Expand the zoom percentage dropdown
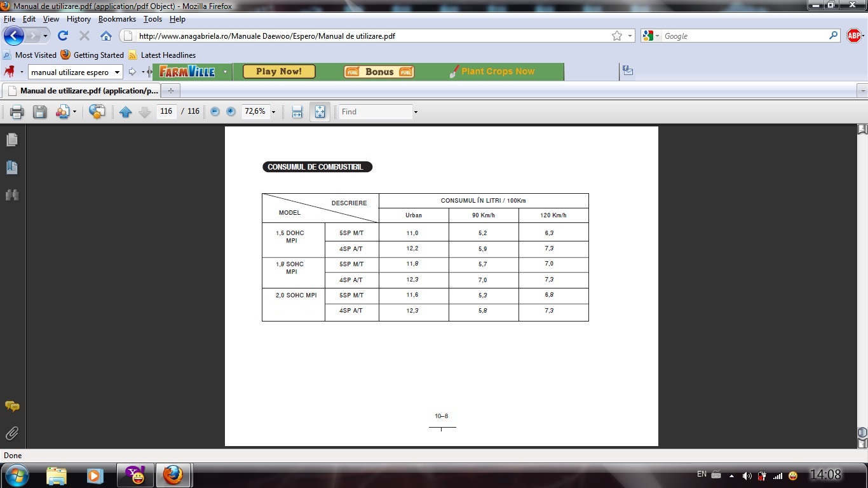 click(x=273, y=112)
